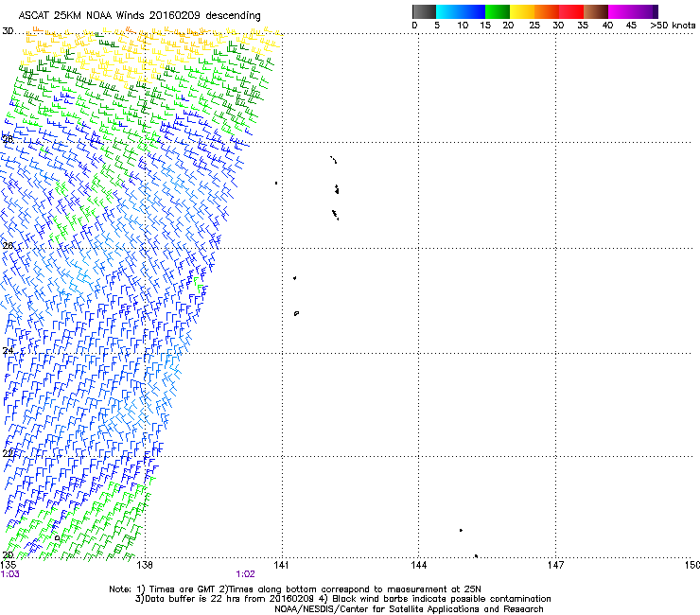The image size is (700, 615).
Task: Click the legend value label 10
Action: coord(463,26)
